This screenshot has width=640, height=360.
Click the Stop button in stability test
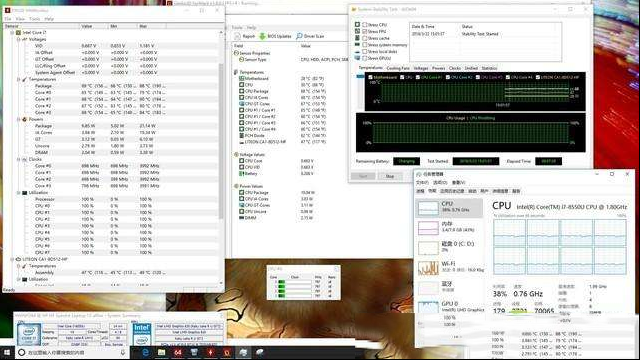tap(390, 176)
